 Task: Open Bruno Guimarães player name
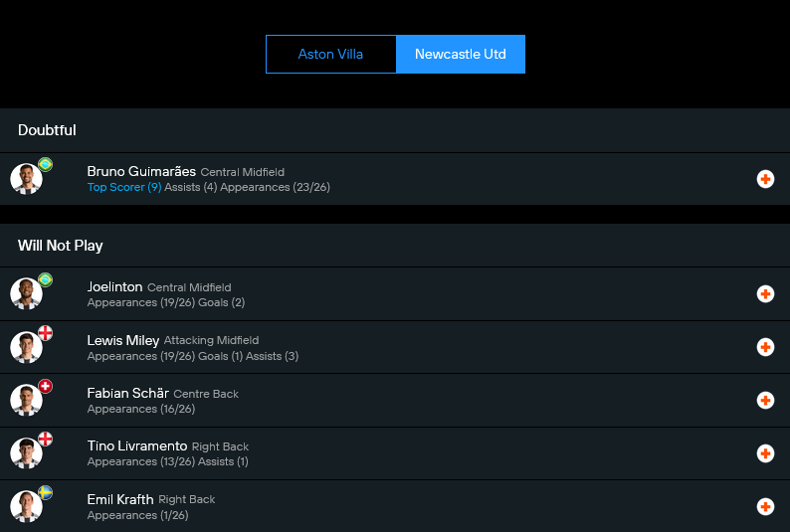[x=141, y=171]
